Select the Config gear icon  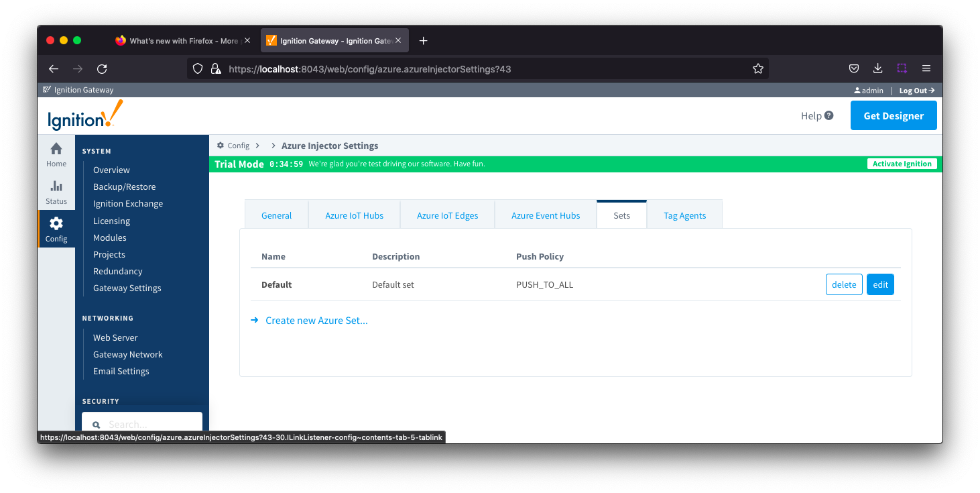tap(56, 224)
